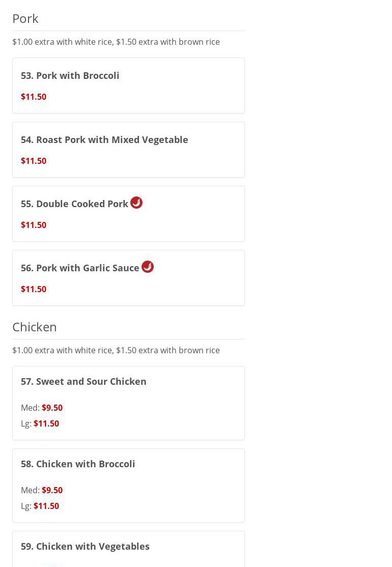The height and width of the screenshot is (567, 392).
Task: Open 59. Chicken with Vegetables
Action: coord(85,546)
